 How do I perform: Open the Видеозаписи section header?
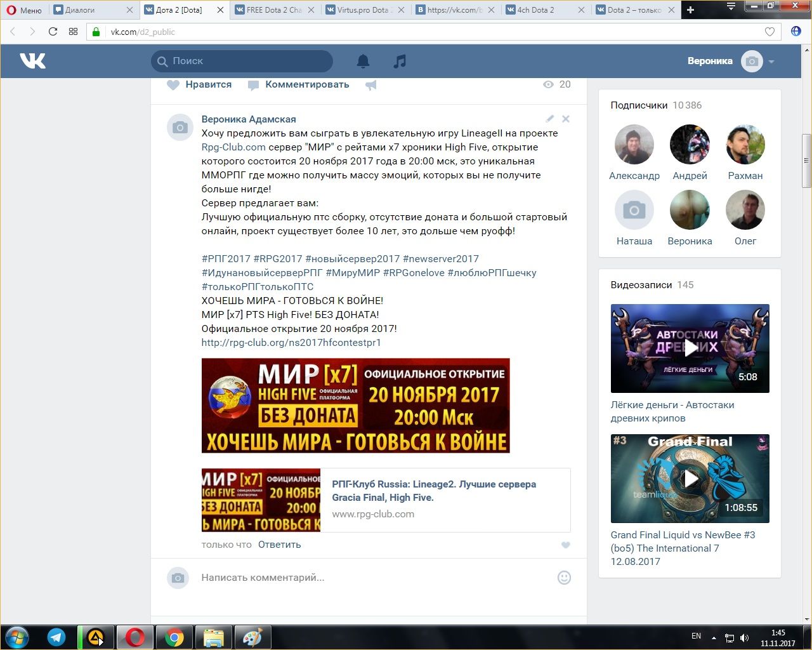652,285
